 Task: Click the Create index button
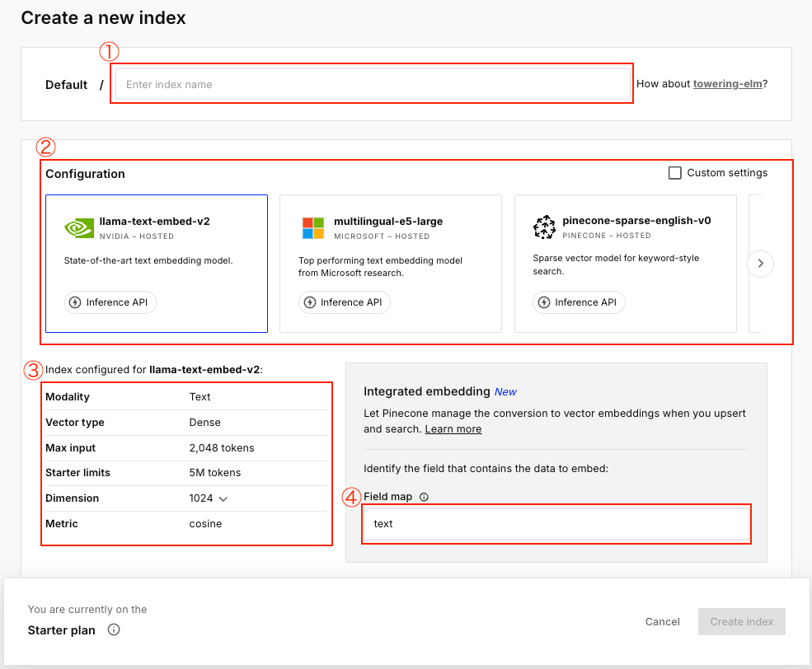tap(741, 622)
